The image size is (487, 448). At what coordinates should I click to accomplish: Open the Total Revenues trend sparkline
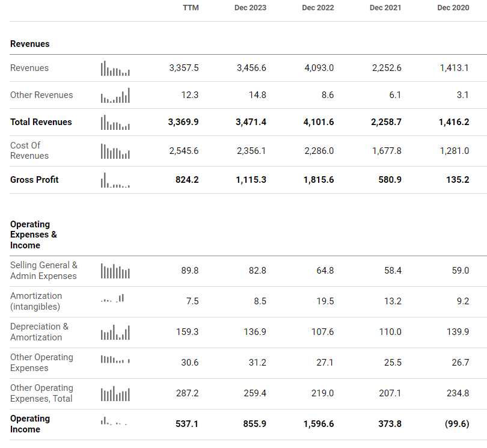pos(115,123)
